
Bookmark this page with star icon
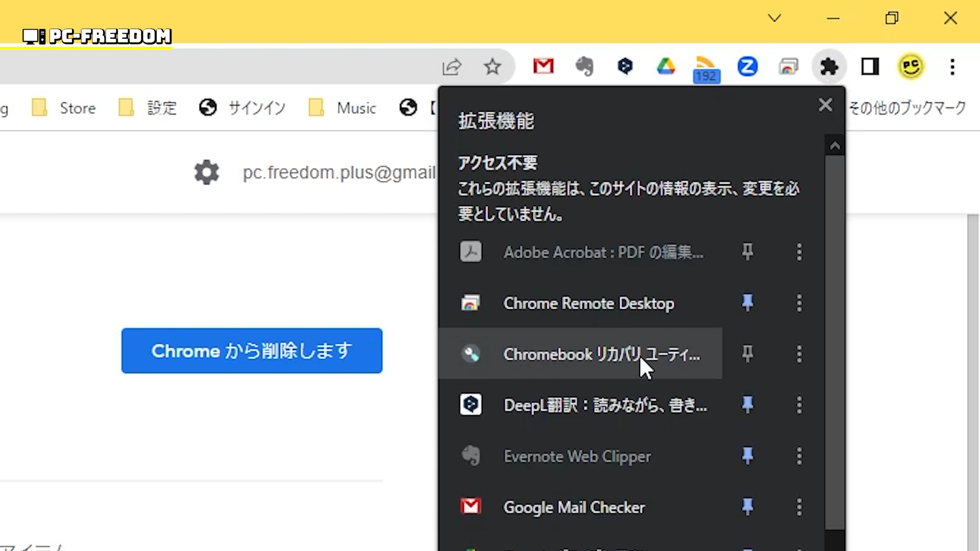(493, 66)
